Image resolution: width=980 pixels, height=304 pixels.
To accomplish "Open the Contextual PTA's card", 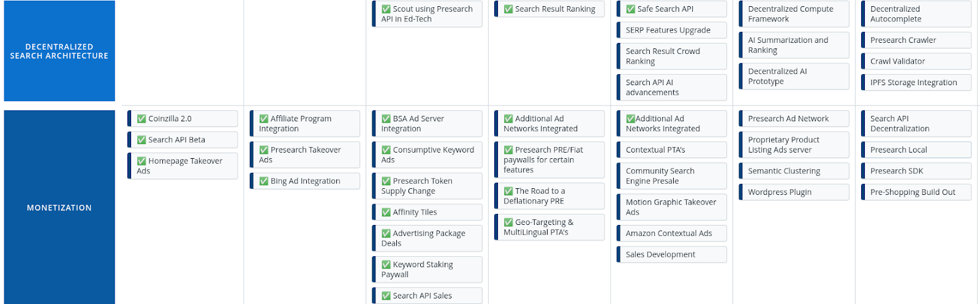I will pyautogui.click(x=672, y=150).
